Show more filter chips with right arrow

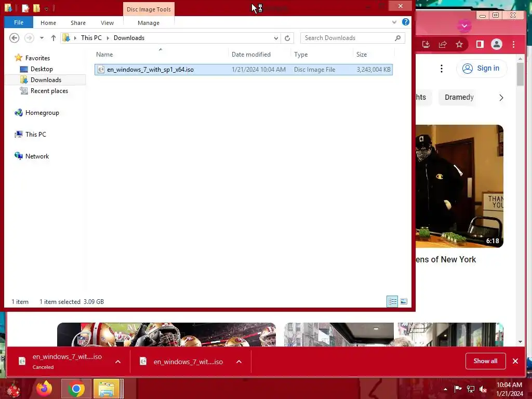[x=501, y=98]
